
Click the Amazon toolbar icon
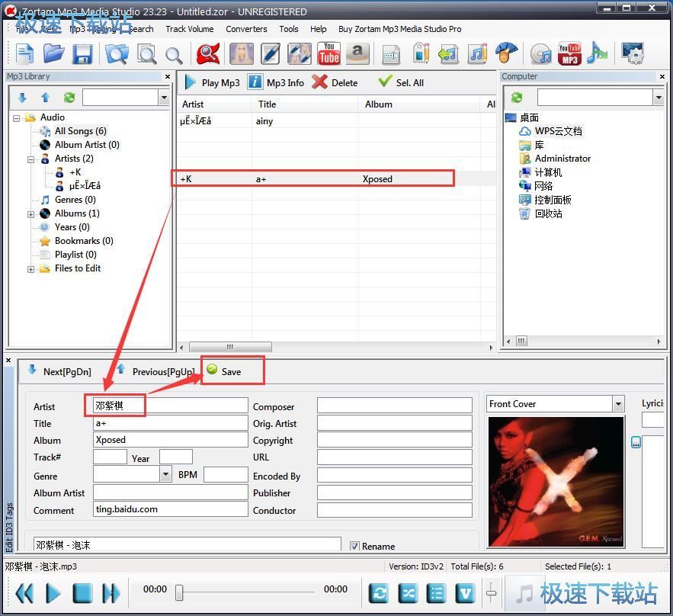358,53
